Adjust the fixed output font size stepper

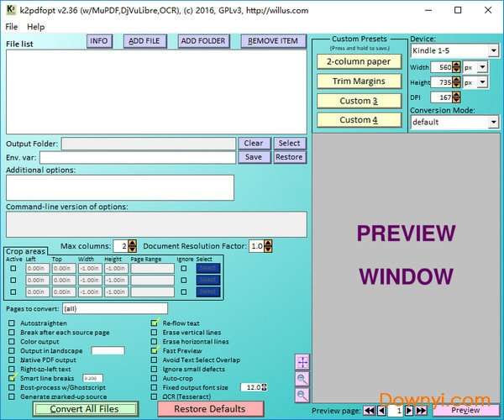coord(265,387)
